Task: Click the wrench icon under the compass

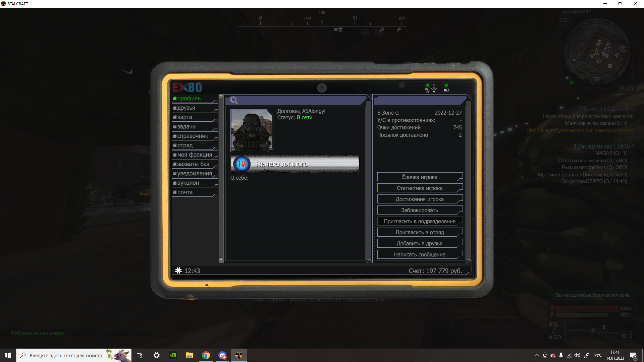Action: [398, 29]
